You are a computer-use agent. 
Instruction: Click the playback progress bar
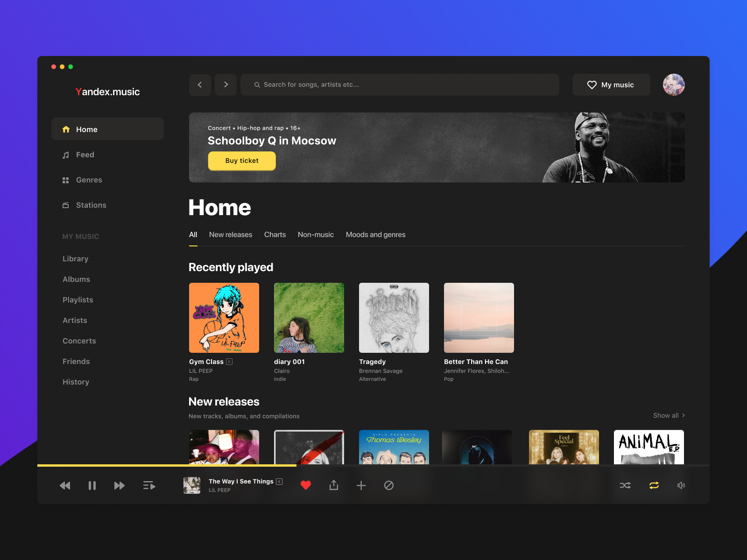pyautogui.click(x=373, y=465)
